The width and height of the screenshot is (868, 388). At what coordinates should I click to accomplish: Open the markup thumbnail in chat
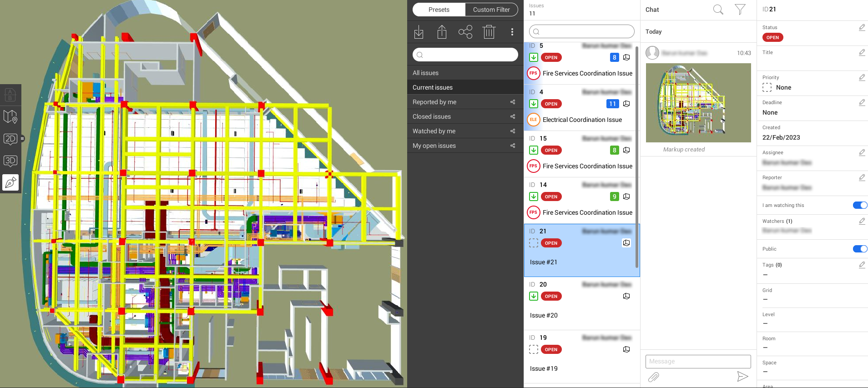point(698,103)
